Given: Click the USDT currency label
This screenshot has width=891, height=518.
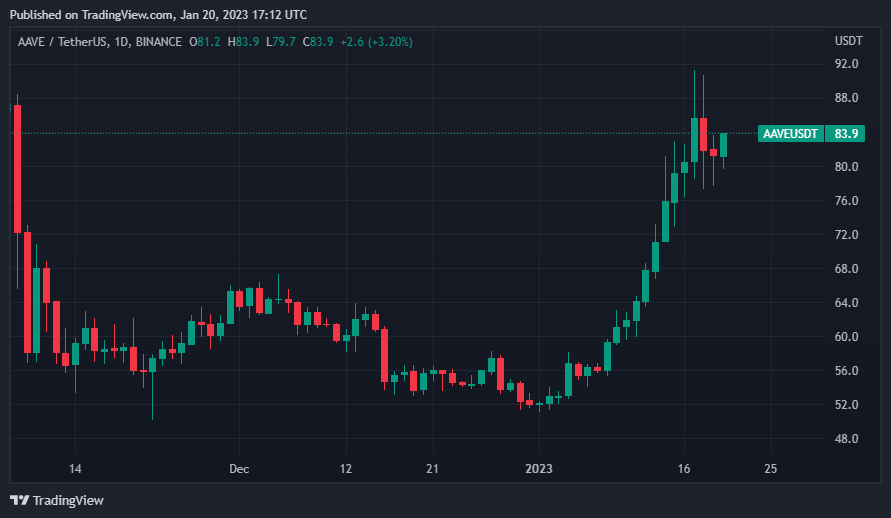Looking at the screenshot, I should [x=848, y=41].
